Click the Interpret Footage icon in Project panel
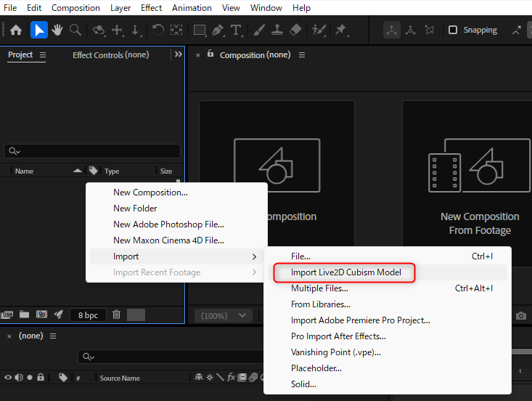The image size is (532, 401). (7, 315)
